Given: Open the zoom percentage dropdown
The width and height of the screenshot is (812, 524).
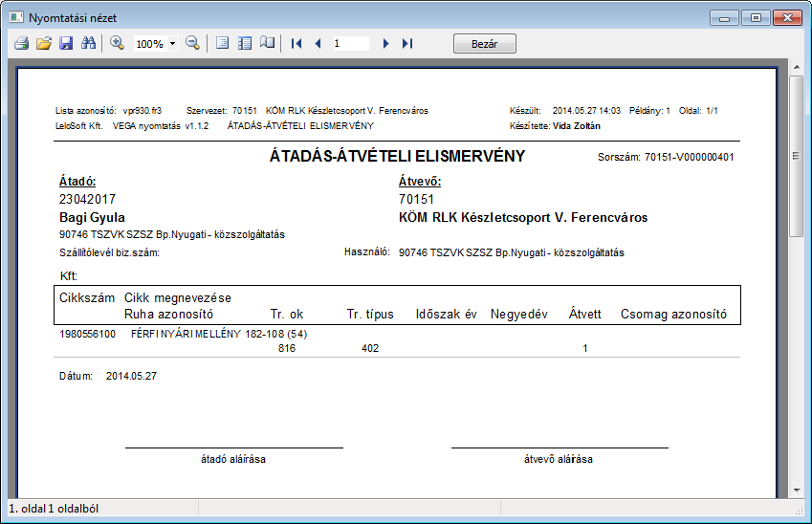Looking at the screenshot, I should click(173, 43).
